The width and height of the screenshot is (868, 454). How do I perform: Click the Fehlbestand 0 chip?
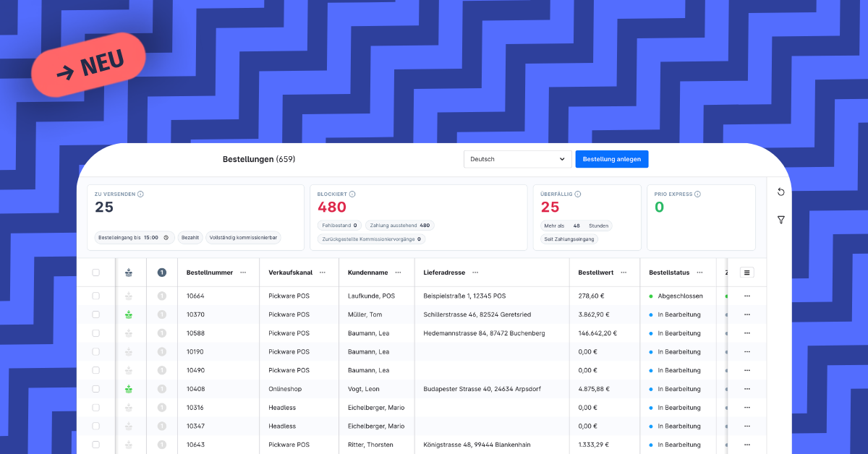tap(339, 226)
